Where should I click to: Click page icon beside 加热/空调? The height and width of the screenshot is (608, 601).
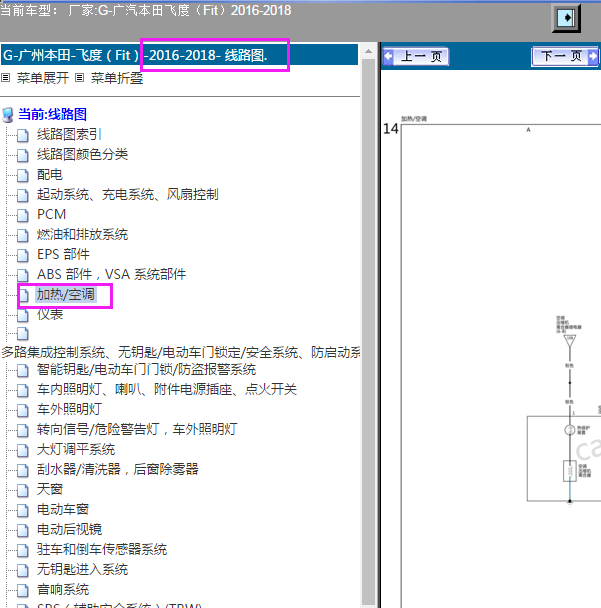24,295
